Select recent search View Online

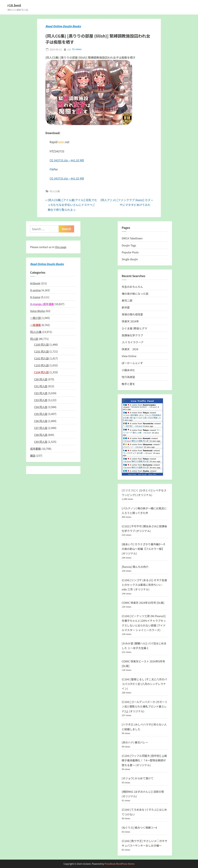click(129, 356)
